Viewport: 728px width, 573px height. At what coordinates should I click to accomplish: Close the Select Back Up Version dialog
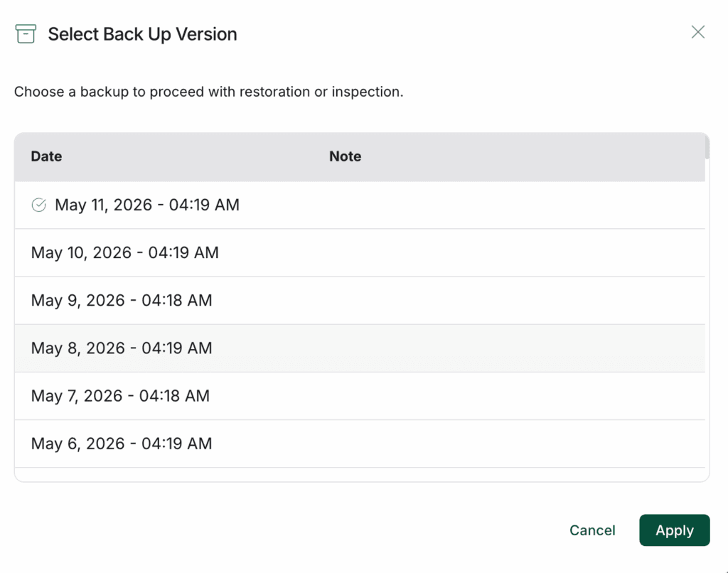click(x=698, y=32)
